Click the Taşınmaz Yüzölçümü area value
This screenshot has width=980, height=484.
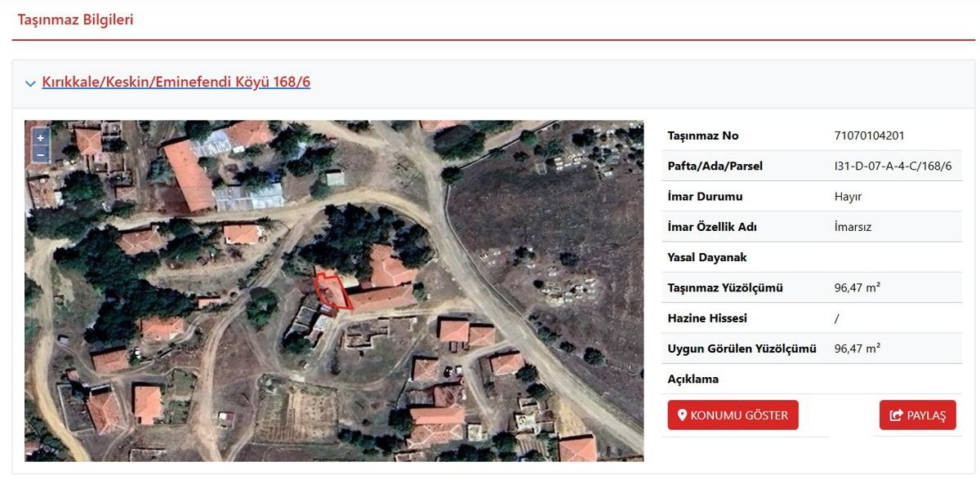point(857,287)
